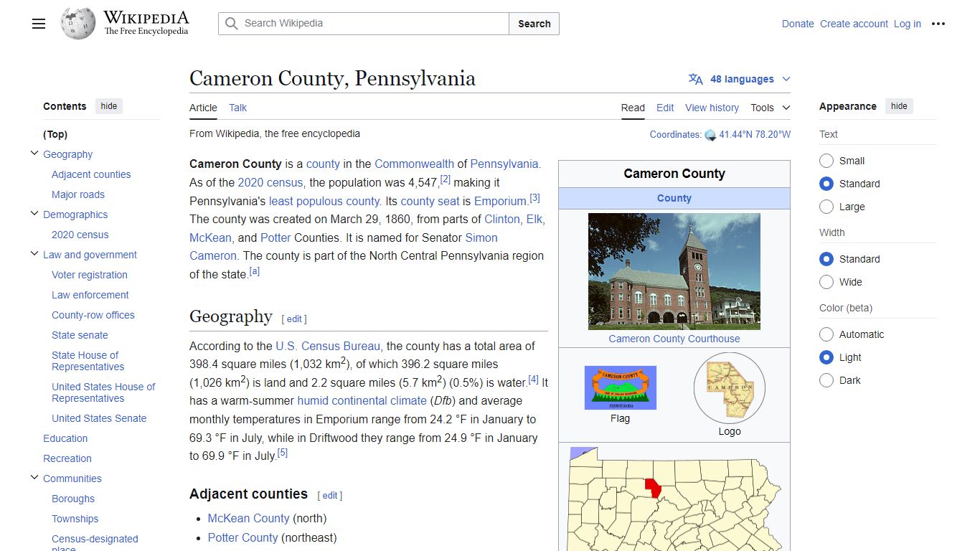Select Automatic color mode
The width and height of the screenshot is (980, 551).
(x=826, y=334)
